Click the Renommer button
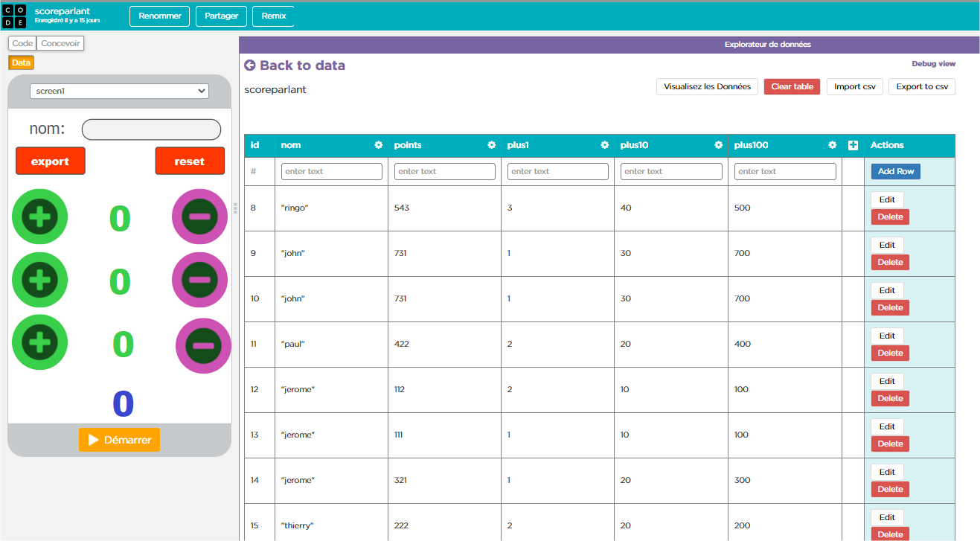The width and height of the screenshot is (980, 541). pos(160,16)
